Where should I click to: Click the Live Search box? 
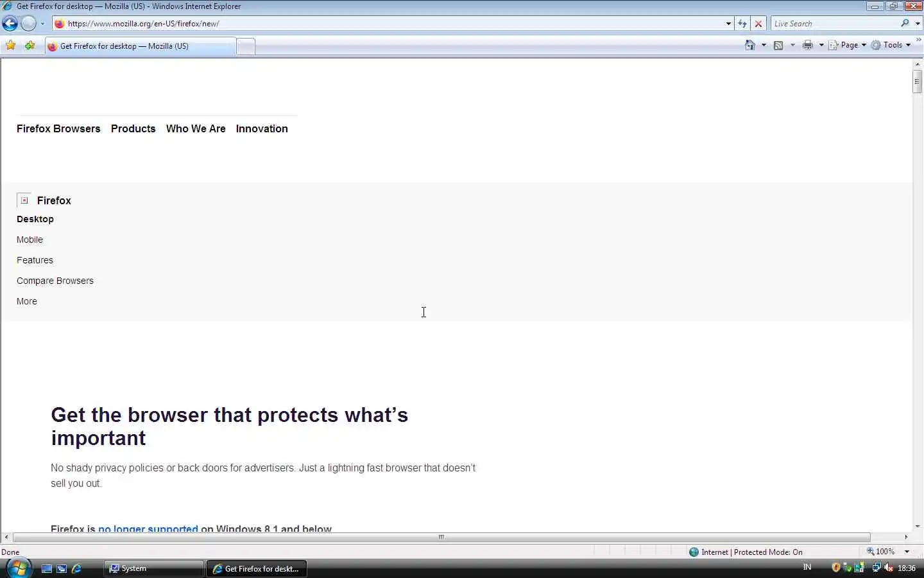pos(834,24)
